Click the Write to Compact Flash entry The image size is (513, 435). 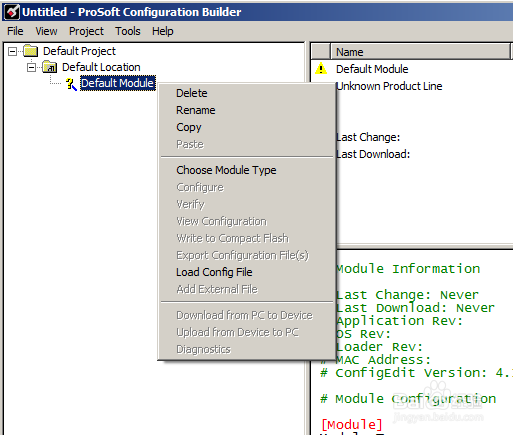click(232, 238)
